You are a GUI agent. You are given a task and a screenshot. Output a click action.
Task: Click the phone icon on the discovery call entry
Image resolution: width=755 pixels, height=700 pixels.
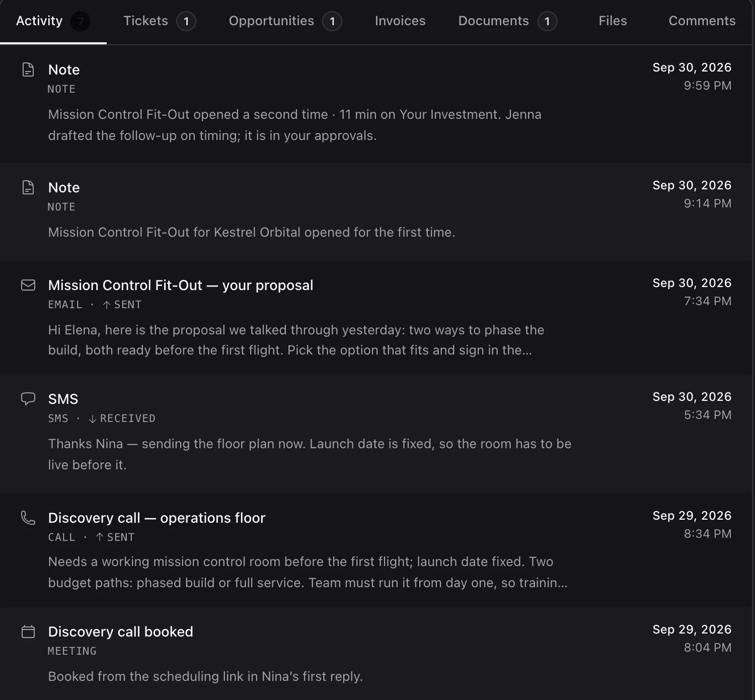click(28, 518)
